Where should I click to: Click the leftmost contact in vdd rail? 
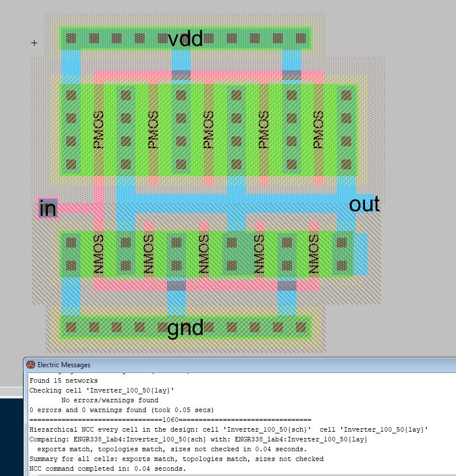[71, 39]
